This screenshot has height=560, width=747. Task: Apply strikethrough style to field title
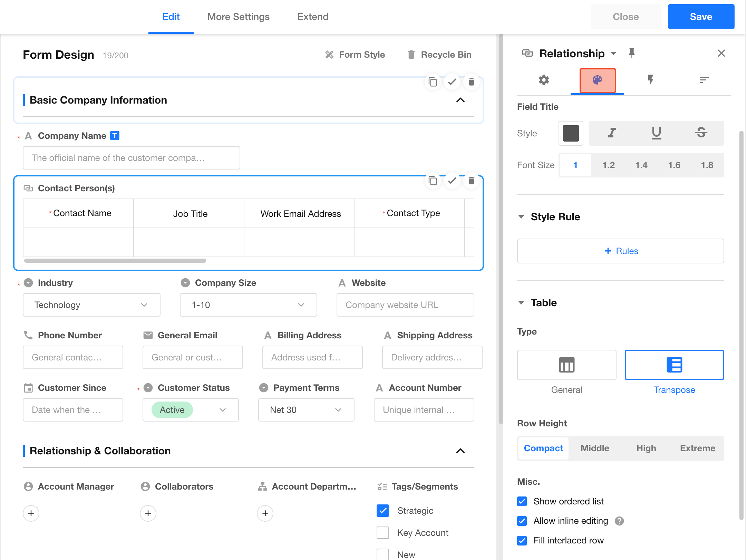click(701, 133)
